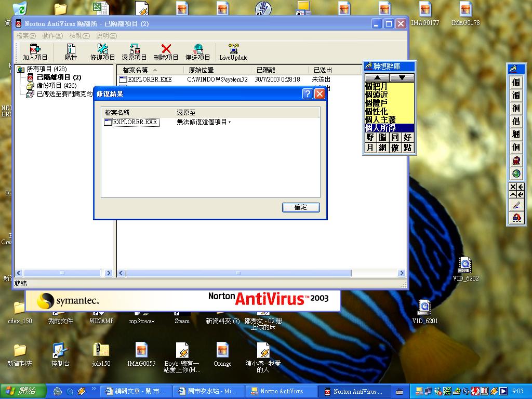Select 已傳送至賽門鐵克 tree node
Screen dimensions: 532x399
[x=64, y=94]
